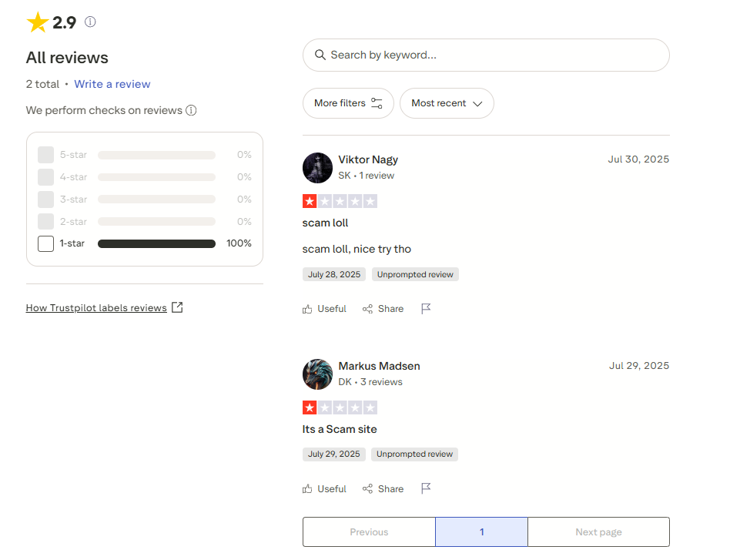
Task: Open the More filters button
Action: point(348,103)
